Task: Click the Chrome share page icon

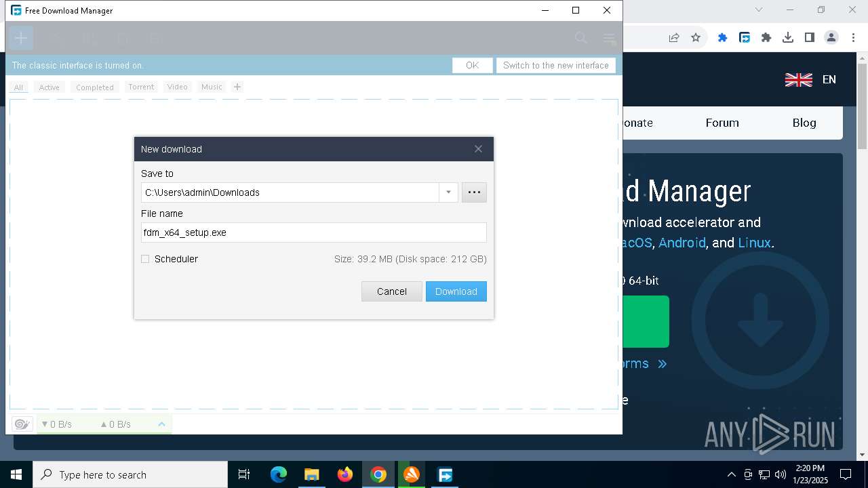Action: coord(674,38)
